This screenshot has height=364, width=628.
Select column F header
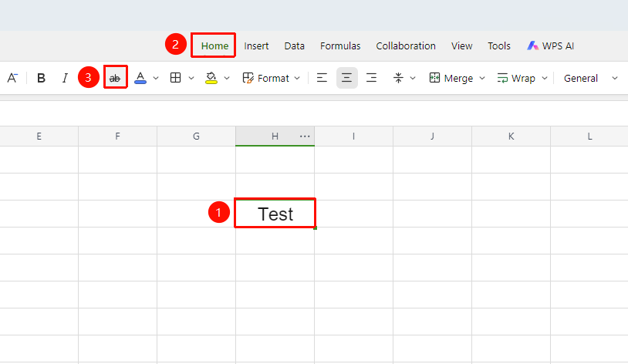point(118,136)
